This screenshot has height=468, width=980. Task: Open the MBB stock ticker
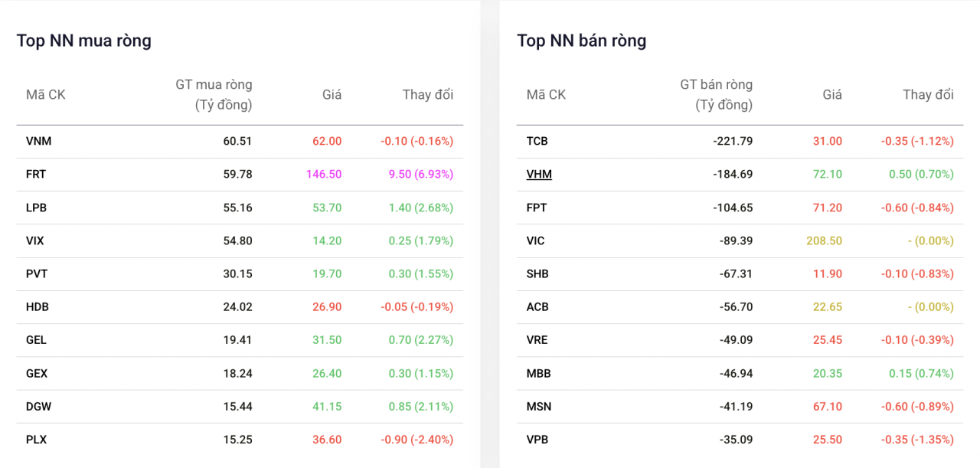tap(539, 373)
